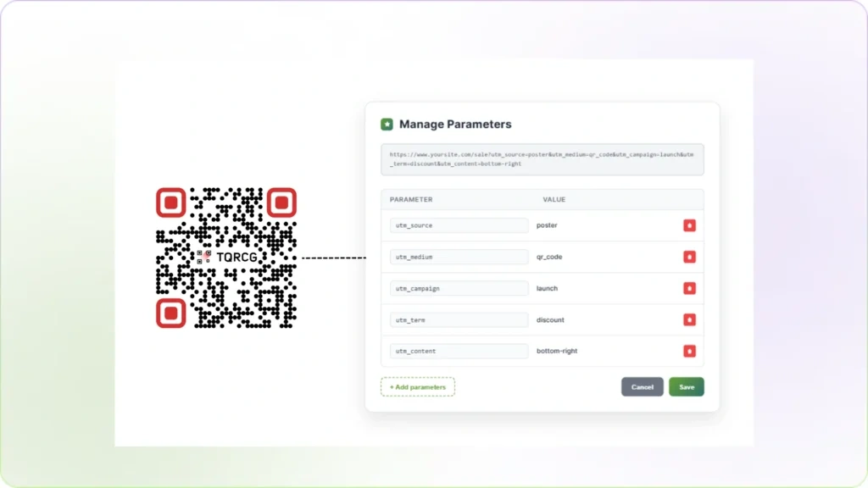Viewport: 868px width, 488px height.
Task: Click the VALUE column header
Action: click(554, 199)
